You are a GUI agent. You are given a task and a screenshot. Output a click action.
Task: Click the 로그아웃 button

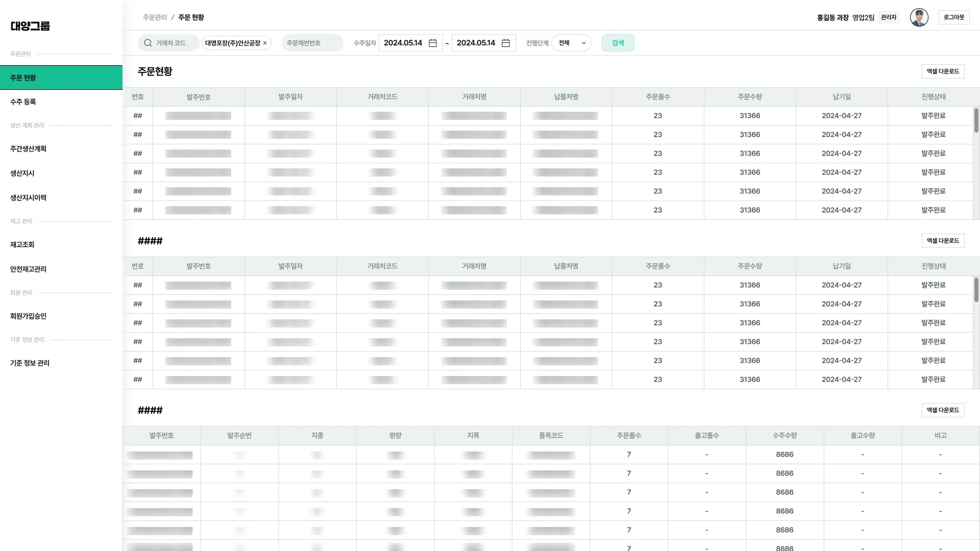[x=953, y=17]
